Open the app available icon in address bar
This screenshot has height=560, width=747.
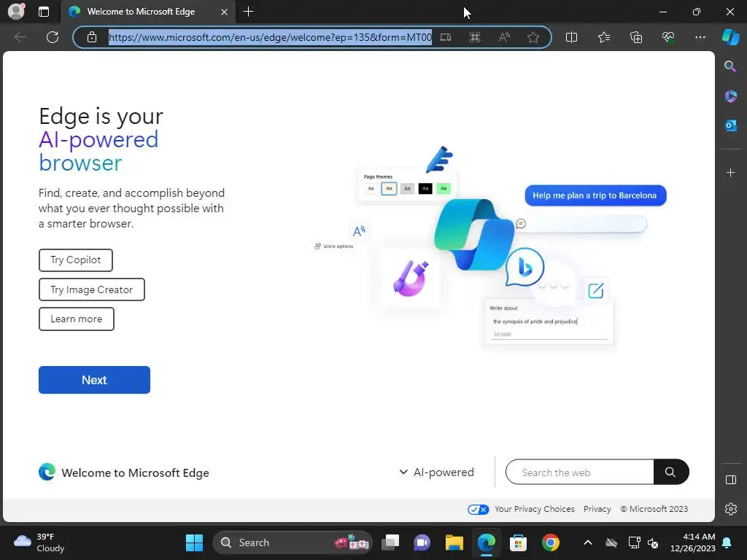[446, 37]
